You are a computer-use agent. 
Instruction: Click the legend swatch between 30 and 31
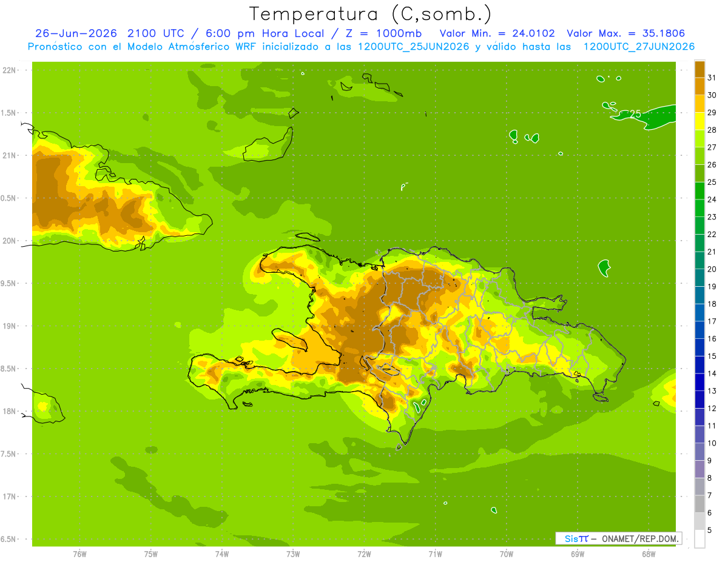(x=699, y=87)
